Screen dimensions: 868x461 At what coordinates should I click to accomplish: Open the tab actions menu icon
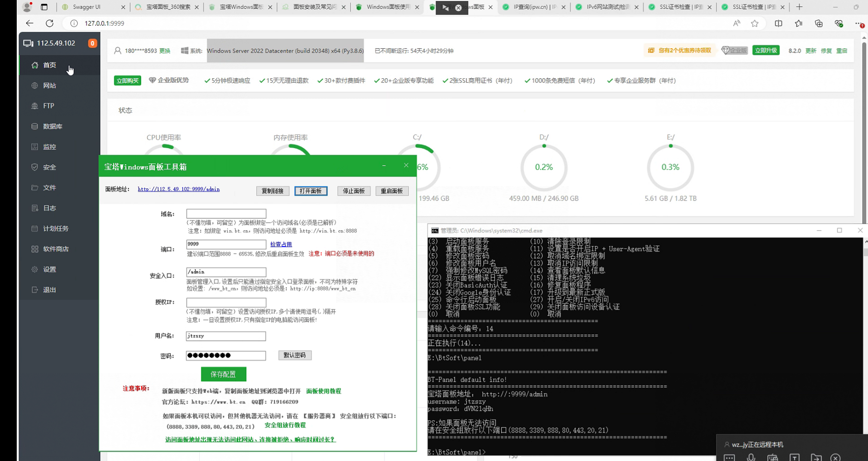point(44,7)
